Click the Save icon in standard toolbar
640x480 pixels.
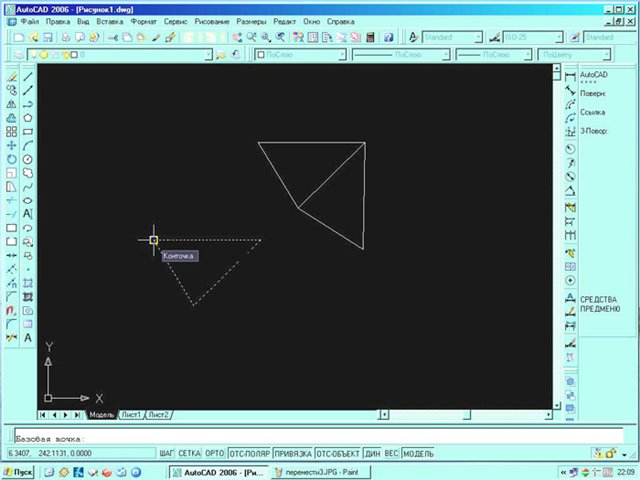tap(47, 37)
